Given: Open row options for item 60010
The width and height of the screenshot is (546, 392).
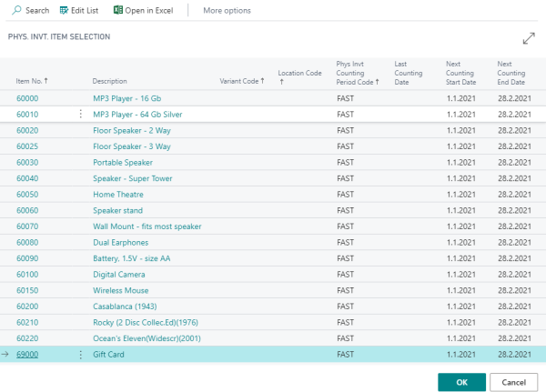Looking at the screenshot, I should coord(81,115).
